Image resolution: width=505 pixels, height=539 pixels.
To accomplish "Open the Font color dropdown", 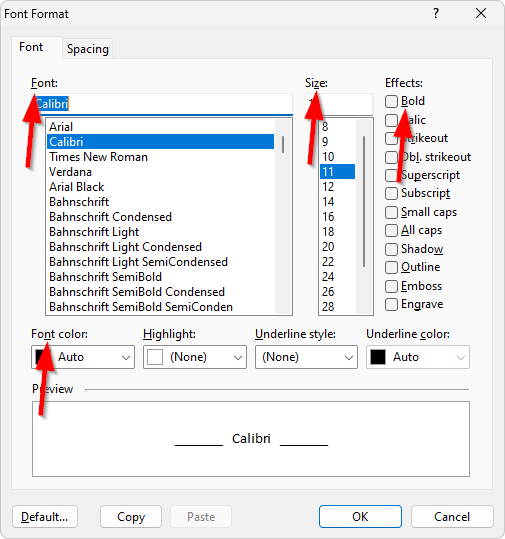I will [83, 357].
